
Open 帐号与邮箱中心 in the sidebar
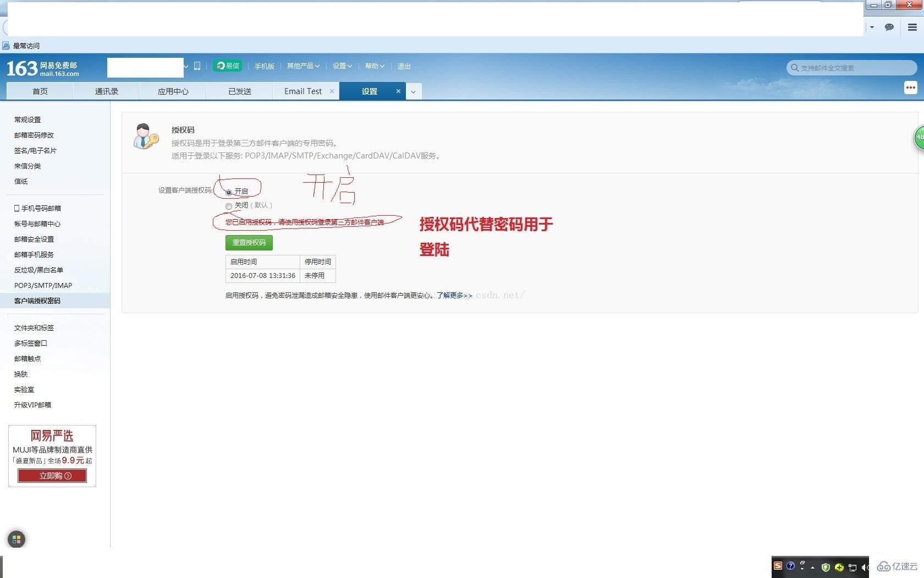coord(37,223)
